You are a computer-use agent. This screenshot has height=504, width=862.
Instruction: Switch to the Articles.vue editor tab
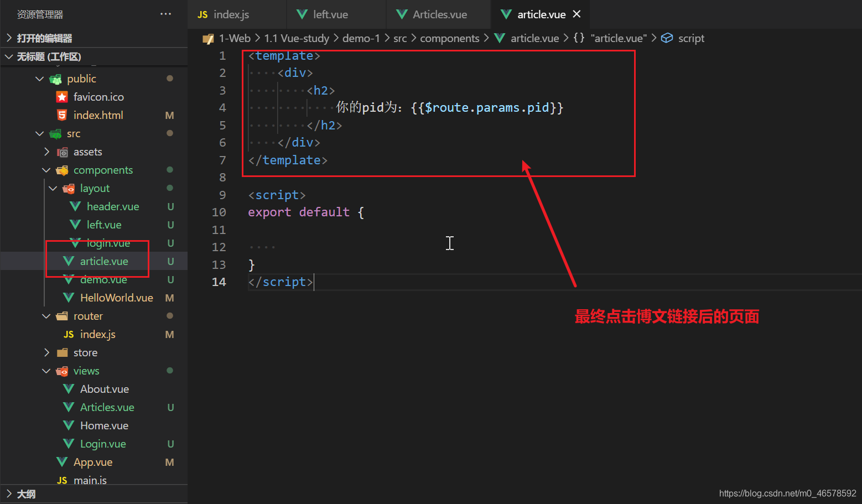439,14
